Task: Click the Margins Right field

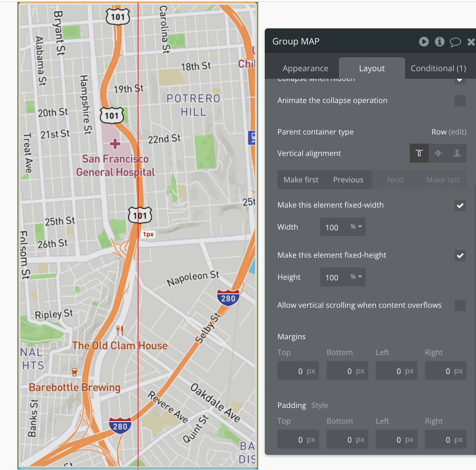Action: tap(446, 370)
